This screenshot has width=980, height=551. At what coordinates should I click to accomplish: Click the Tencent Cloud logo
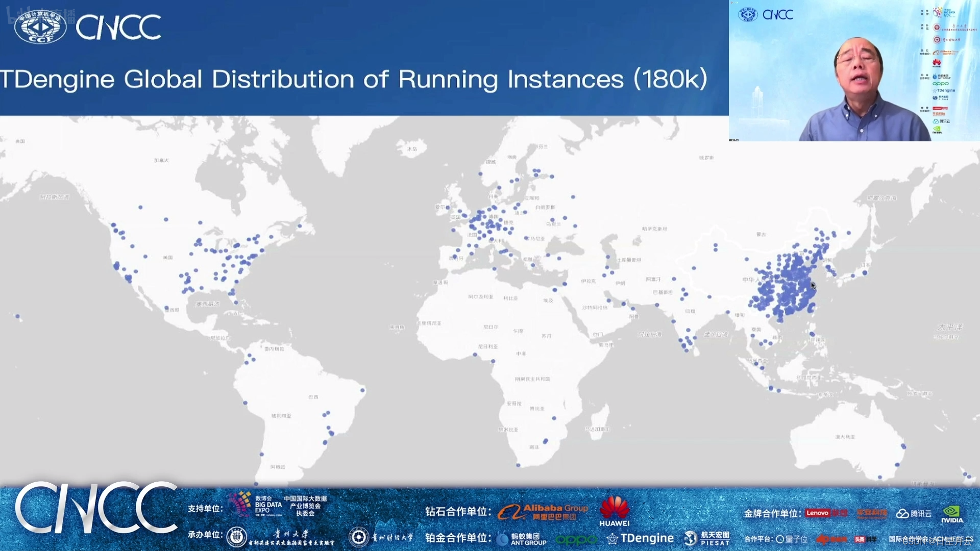[914, 514]
